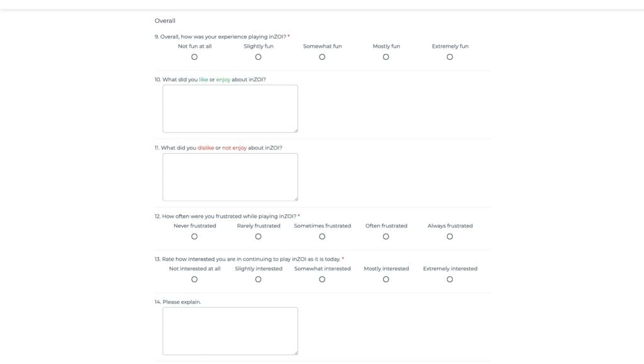Select 'Not interested at all' radio button
The height and width of the screenshot is (364, 644).
194,280
